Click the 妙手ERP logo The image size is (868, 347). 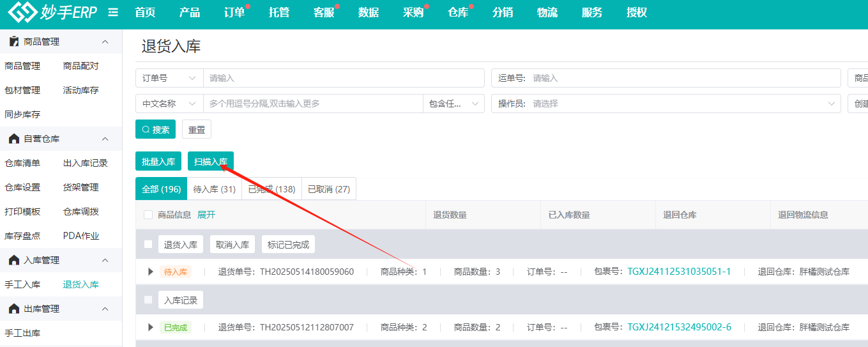[52, 12]
